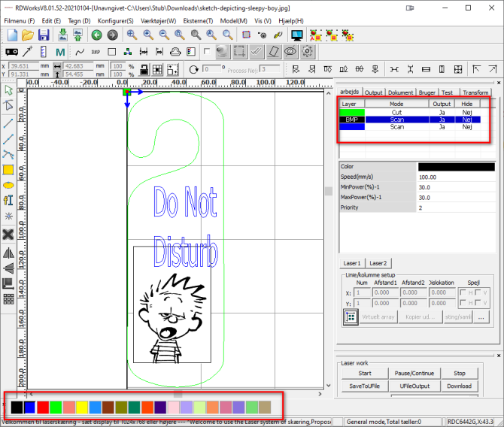Click the align to top-right corner icon
504x427 pixels.
493,69
